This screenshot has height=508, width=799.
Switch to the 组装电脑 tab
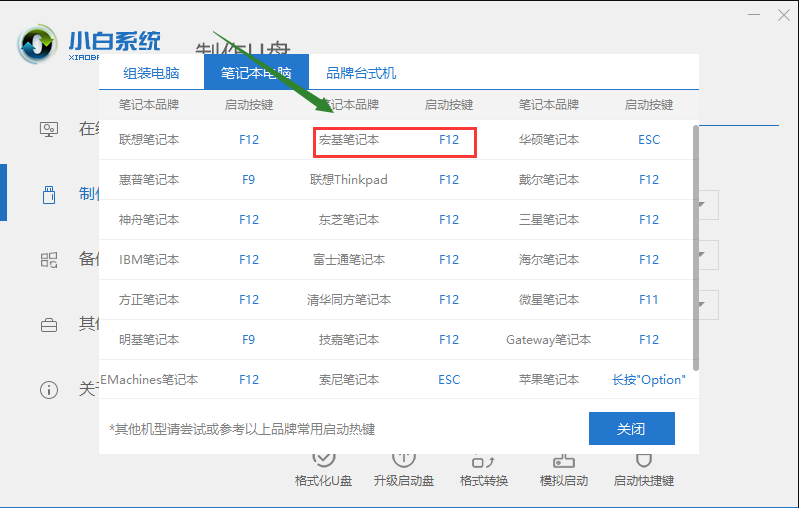151,73
